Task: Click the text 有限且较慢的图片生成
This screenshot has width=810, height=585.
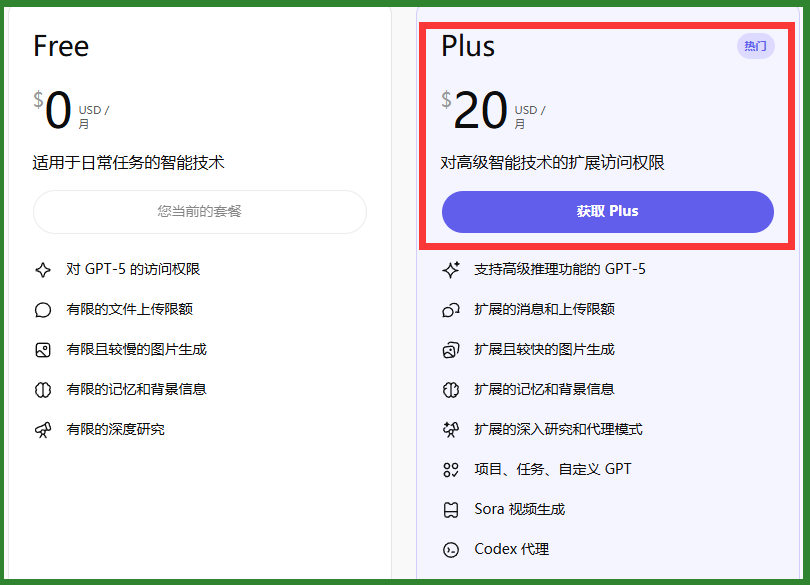Action: 136,349
